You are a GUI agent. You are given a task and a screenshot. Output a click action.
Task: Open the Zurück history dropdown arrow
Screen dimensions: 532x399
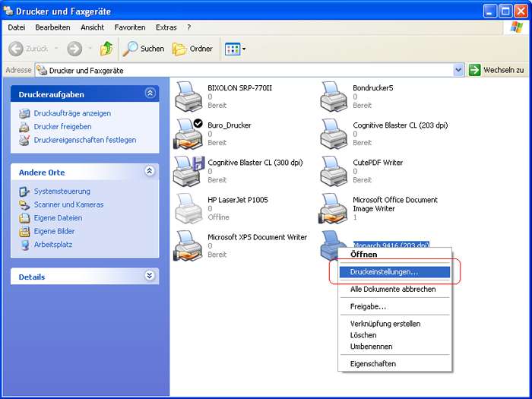click(56, 49)
